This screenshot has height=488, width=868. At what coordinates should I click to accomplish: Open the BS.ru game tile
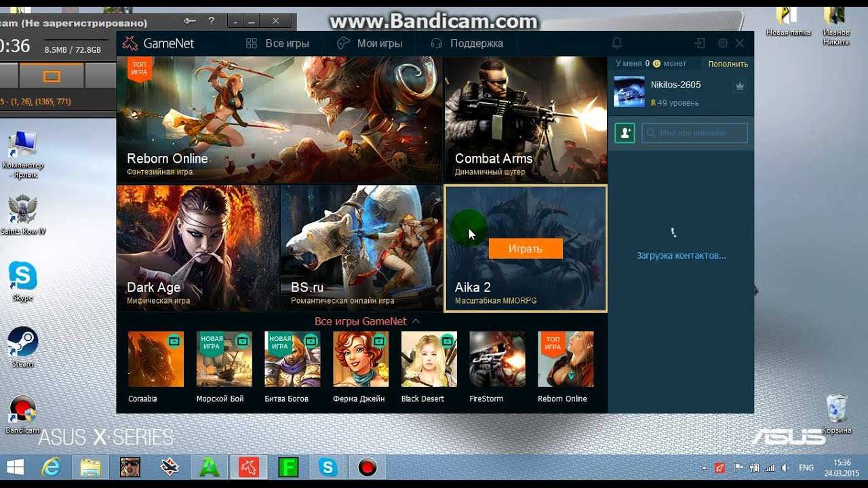[361, 248]
